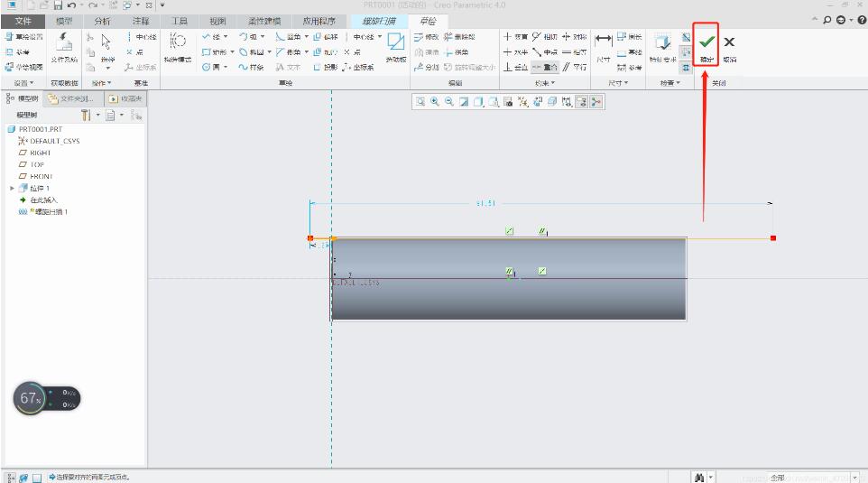Screen dimensions: 868x483
Task: Switch to the Analysis ribbon tab
Action: coord(103,21)
